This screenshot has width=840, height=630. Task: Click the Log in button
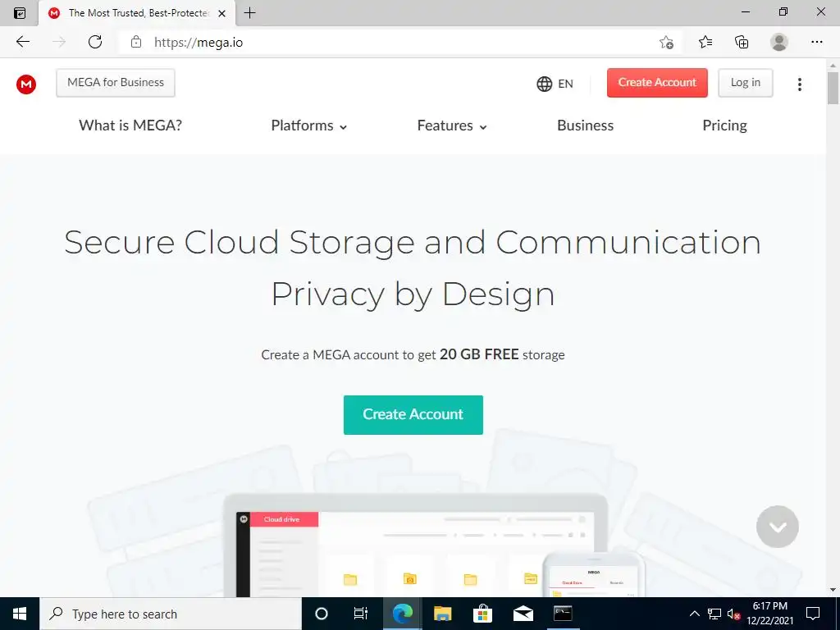pos(745,83)
